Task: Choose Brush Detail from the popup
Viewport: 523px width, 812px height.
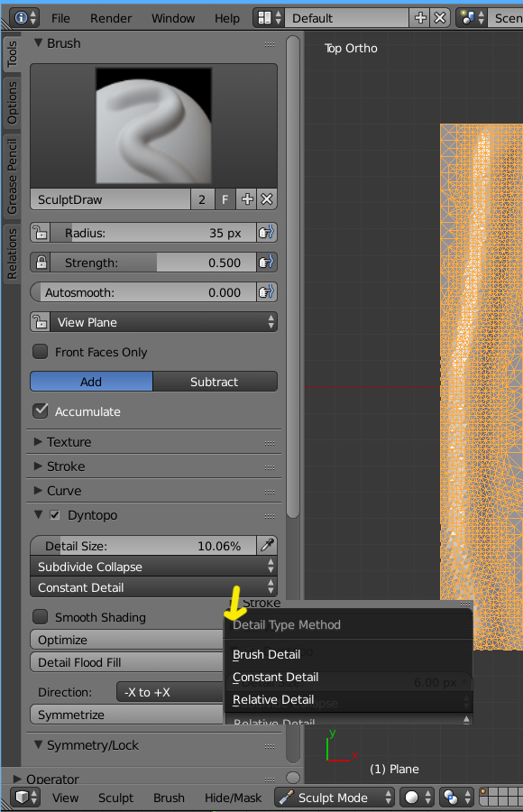Action: pos(348,655)
